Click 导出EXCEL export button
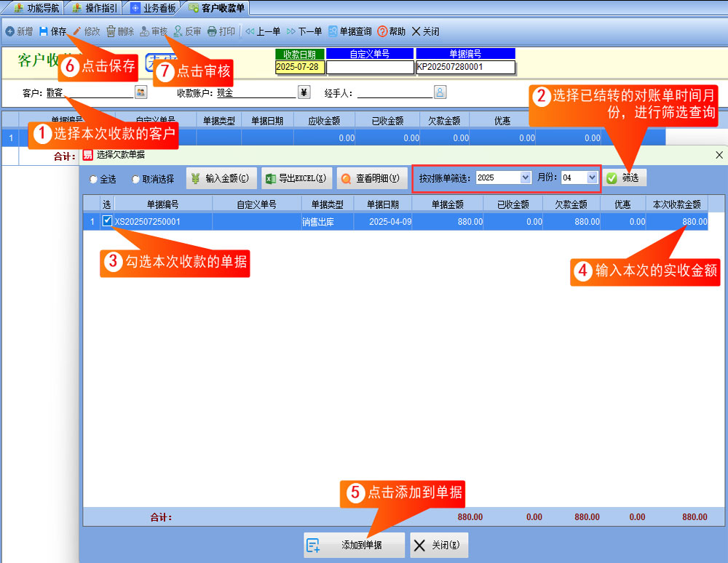Screen dimensions: 728x563 pos(297,178)
